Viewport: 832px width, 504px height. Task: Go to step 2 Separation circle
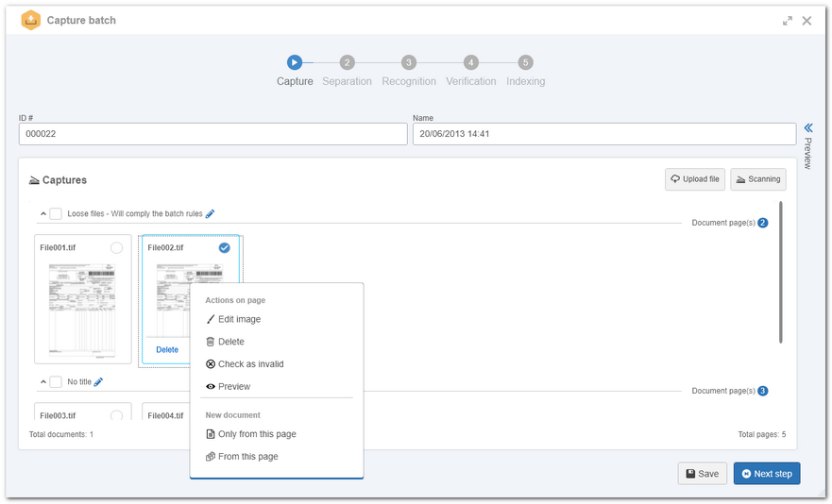point(347,62)
